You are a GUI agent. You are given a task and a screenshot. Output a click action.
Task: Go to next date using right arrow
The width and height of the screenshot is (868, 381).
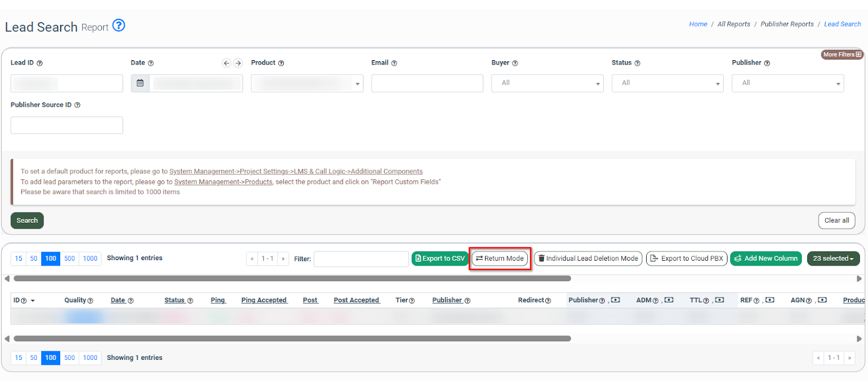[238, 63]
